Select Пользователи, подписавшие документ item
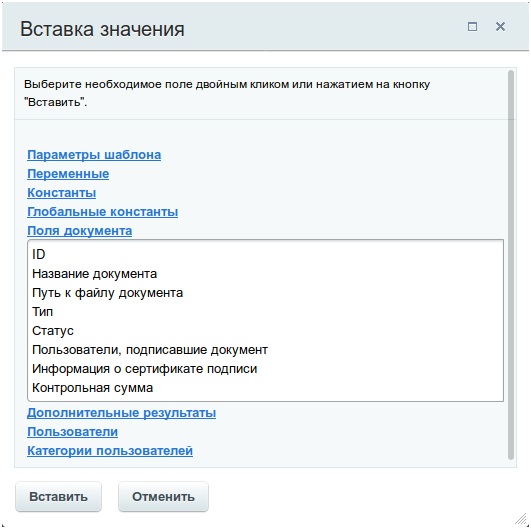The image size is (531, 529). 266,350
